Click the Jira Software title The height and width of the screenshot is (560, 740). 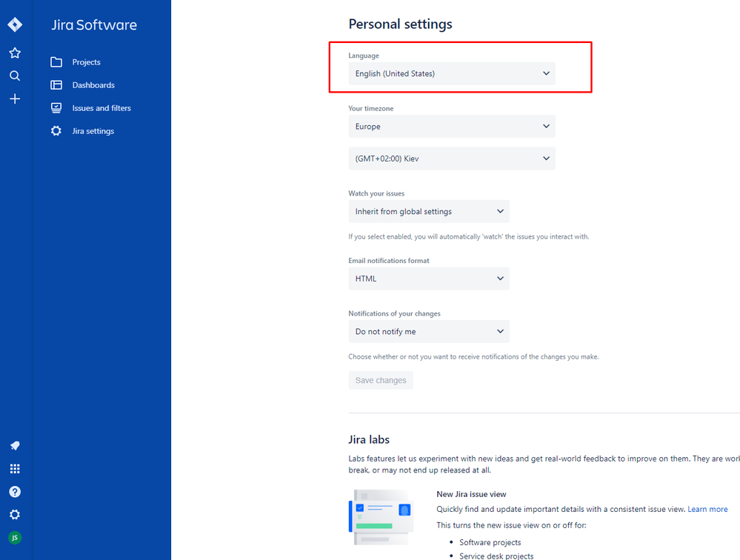pyautogui.click(x=94, y=24)
